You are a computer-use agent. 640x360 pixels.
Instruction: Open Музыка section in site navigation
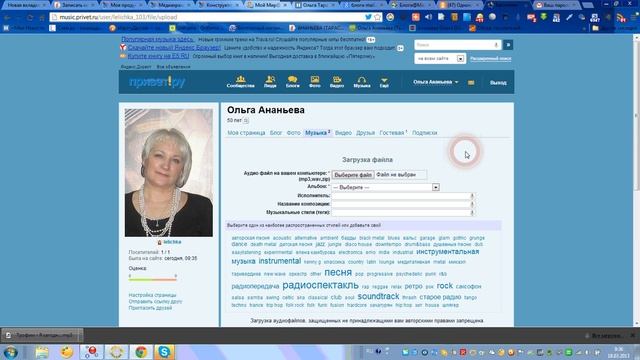[x=362, y=82]
